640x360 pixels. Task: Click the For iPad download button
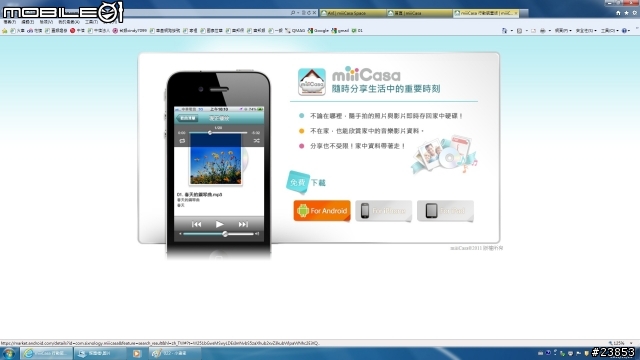pos(445,211)
